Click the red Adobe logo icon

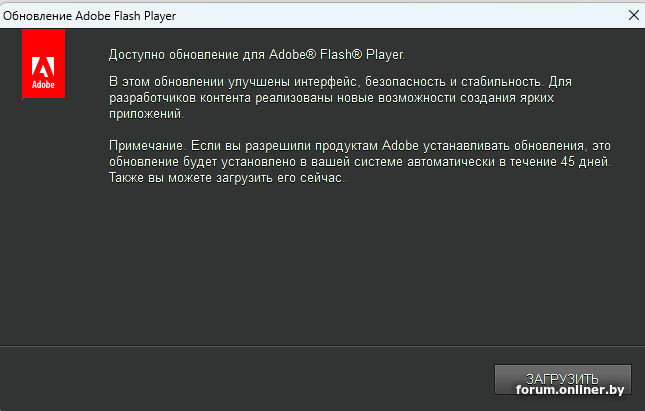(43, 64)
